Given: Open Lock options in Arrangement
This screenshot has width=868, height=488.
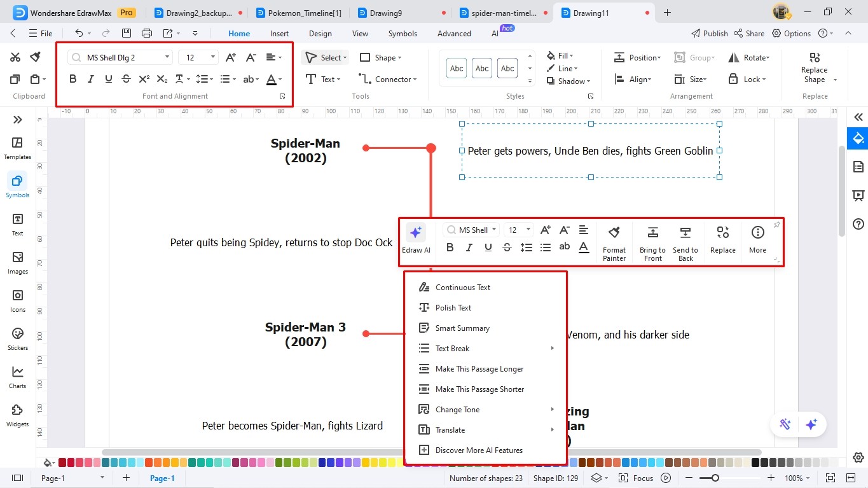Looking at the screenshot, I should (747, 79).
